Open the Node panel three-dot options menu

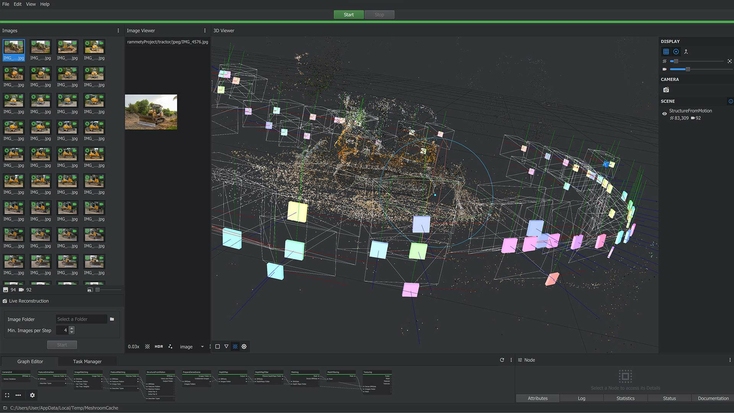click(x=729, y=360)
